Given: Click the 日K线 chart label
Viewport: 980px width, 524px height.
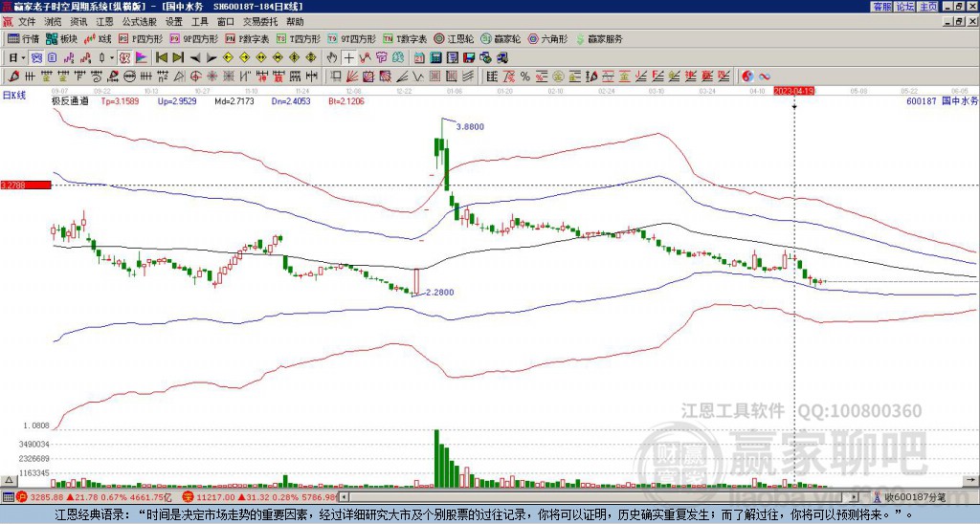Looking at the screenshot, I should 14,96.
